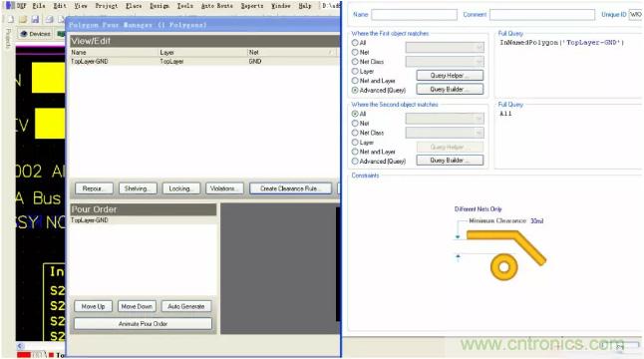Click Animate Pour Order button
The width and height of the screenshot is (644, 359).
[x=143, y=324]
